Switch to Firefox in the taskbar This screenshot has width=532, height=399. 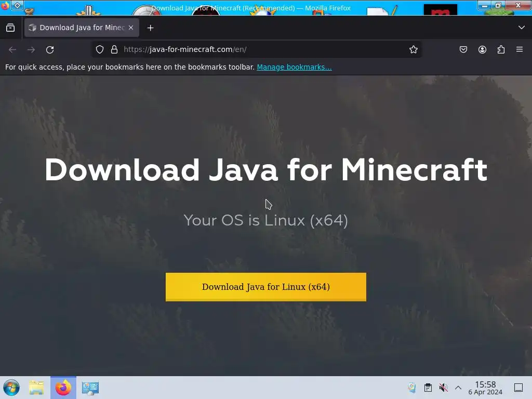[x=63, y=388]
